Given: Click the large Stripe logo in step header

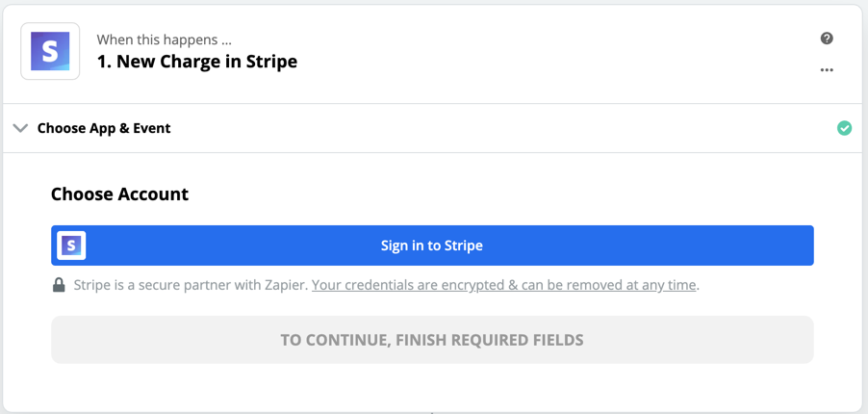Looking at the screenshot, I should [50, 51].
